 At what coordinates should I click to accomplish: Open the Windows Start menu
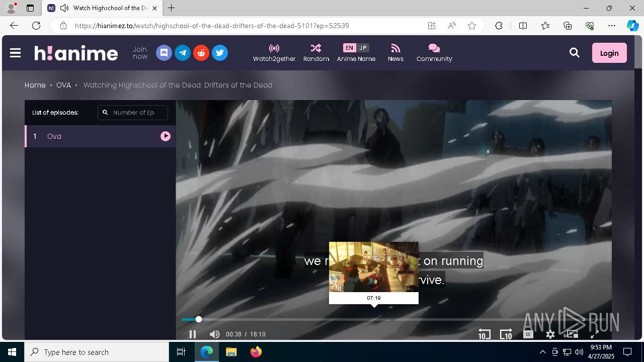click(x=12, y=352)
